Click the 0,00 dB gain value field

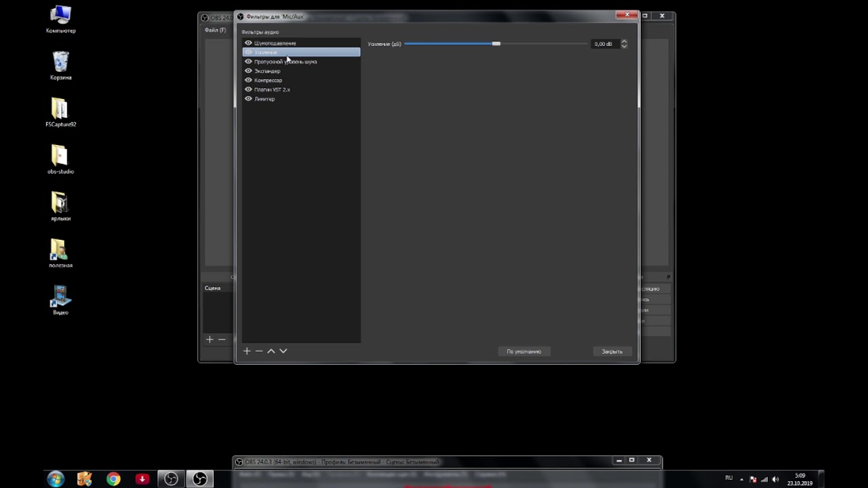(605, 44)
